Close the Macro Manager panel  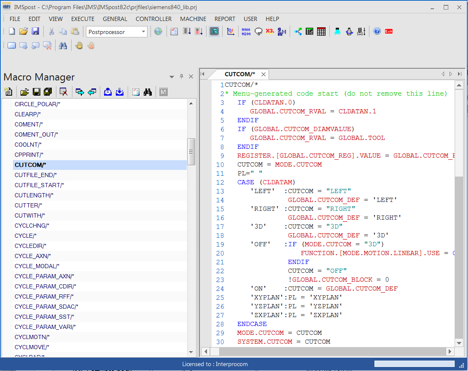click(x=191, y=76)
